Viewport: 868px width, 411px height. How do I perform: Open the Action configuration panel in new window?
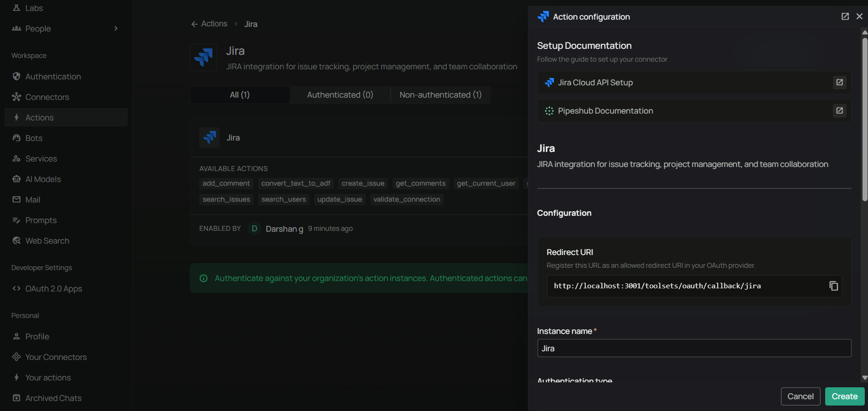pos(845,16)
